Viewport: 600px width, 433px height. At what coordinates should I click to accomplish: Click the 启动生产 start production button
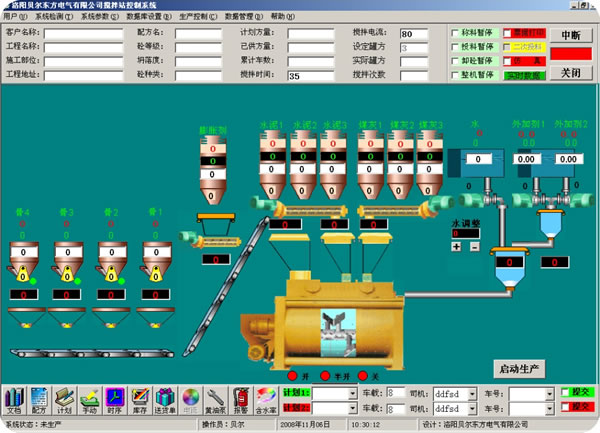click(519, 369)
